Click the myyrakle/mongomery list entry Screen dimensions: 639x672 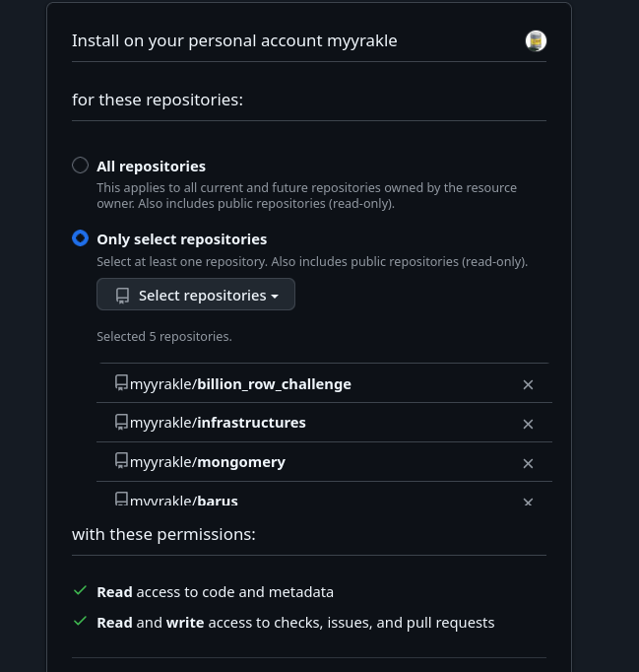(208, 462)
